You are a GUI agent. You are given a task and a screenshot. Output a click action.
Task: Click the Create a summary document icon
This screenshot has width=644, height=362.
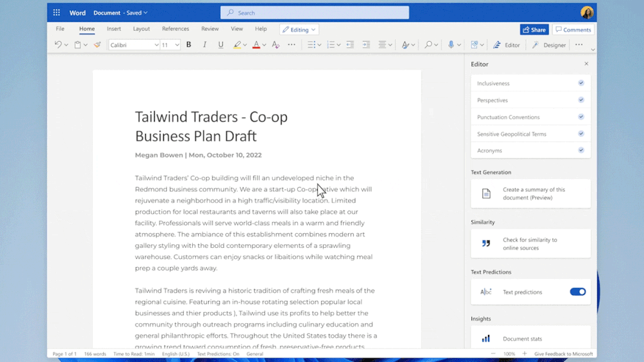pyautogui.click(x=486, y=193)
